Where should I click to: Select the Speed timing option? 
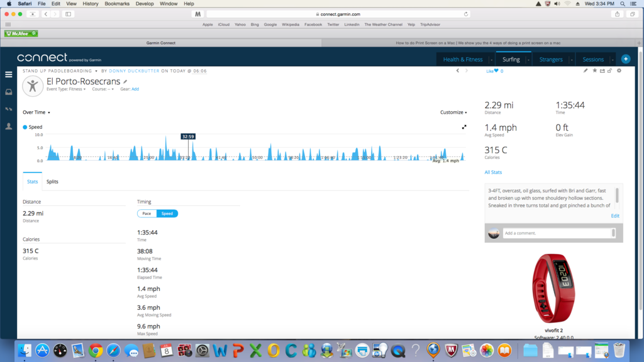(167, 214)
